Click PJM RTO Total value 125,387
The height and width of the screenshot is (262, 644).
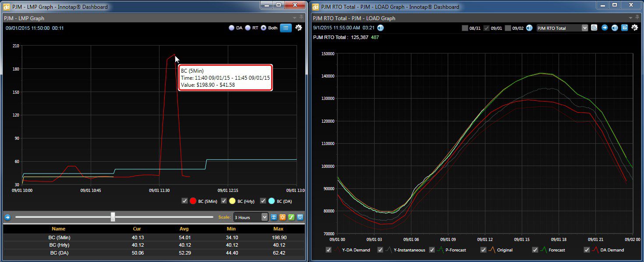pos(359,37)
